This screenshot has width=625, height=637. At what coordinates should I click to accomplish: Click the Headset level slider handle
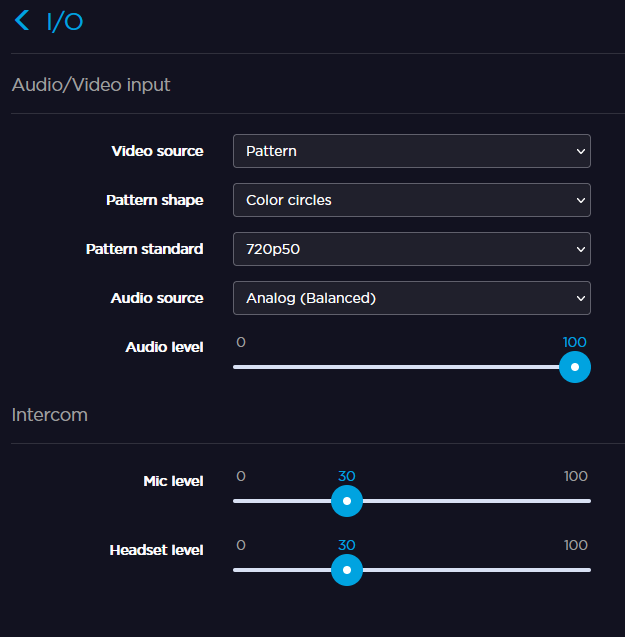coord(347,570)
